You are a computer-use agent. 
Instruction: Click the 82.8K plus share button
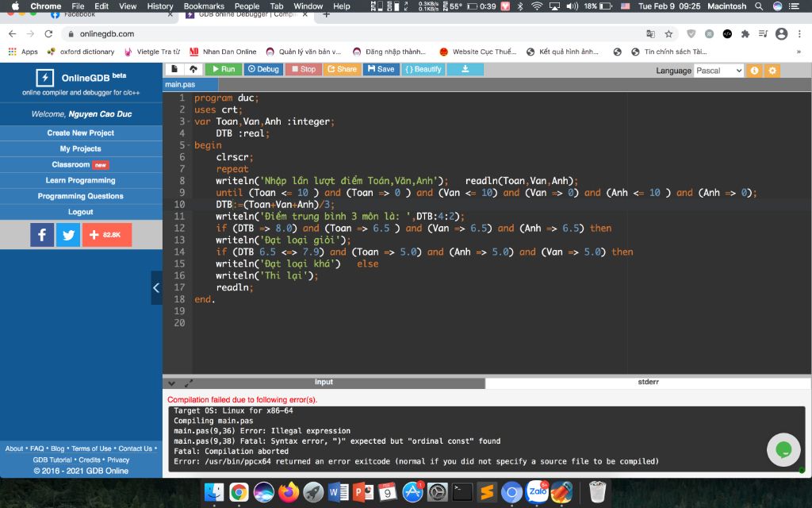point(107,235)
